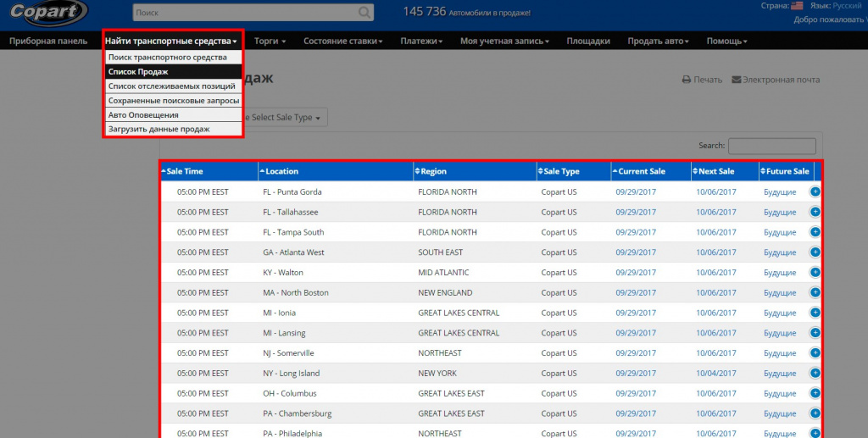Select the FL - Tallahassee location cell

[291, 212]
